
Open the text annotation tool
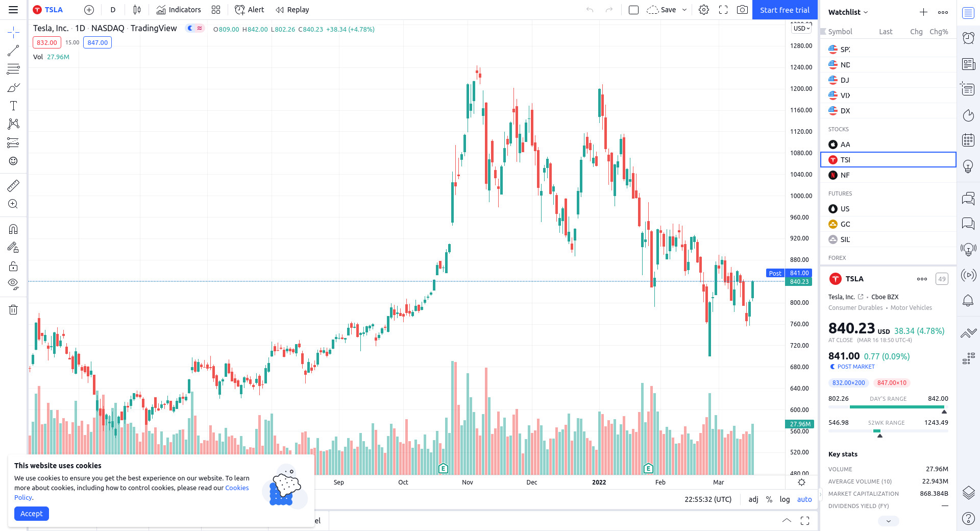[13, 106]
